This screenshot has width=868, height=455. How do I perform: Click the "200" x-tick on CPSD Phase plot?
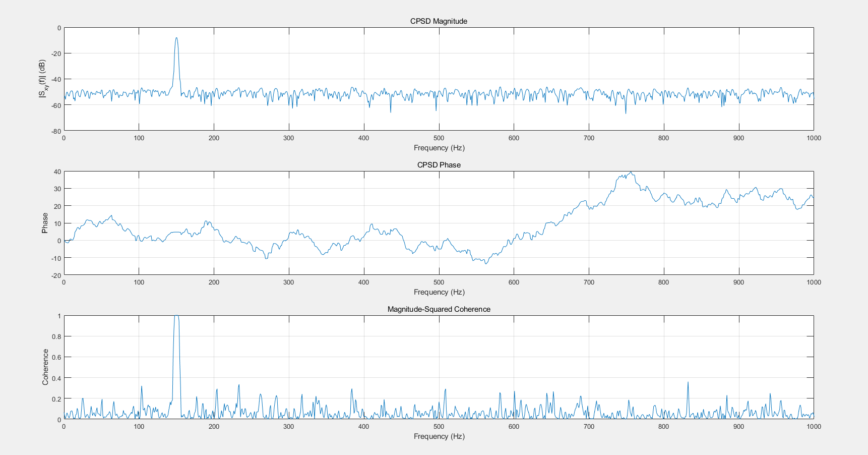(214, 282)
